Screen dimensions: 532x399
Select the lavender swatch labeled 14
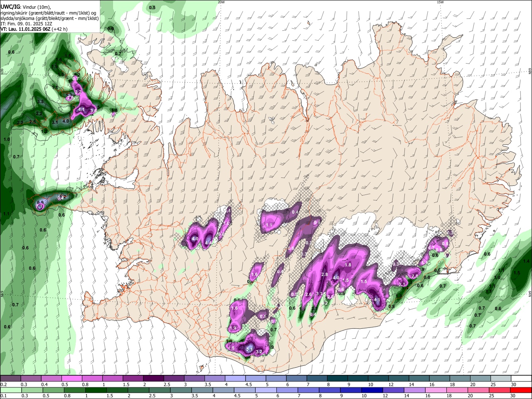tap(414, 390)
